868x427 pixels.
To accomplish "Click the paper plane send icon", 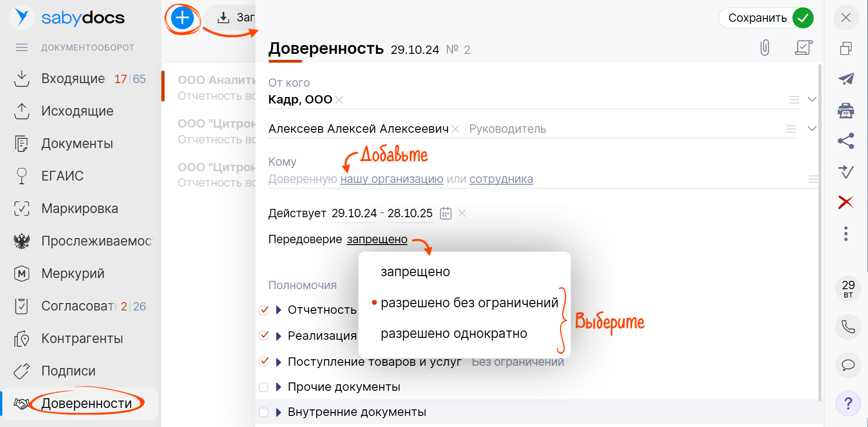I will (x=846, y=79).
